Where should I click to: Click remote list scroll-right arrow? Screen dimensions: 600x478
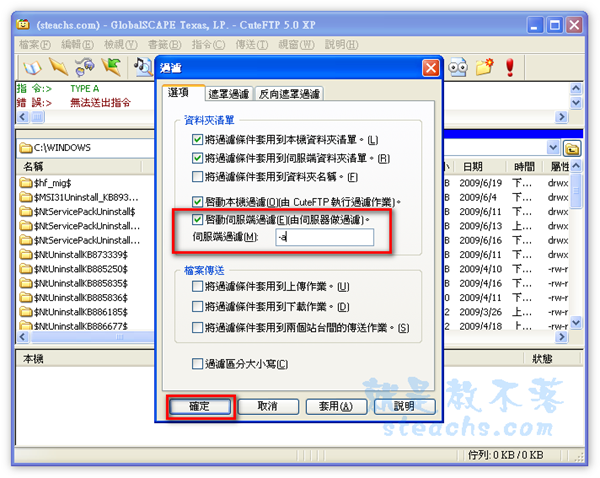point(561,337)
